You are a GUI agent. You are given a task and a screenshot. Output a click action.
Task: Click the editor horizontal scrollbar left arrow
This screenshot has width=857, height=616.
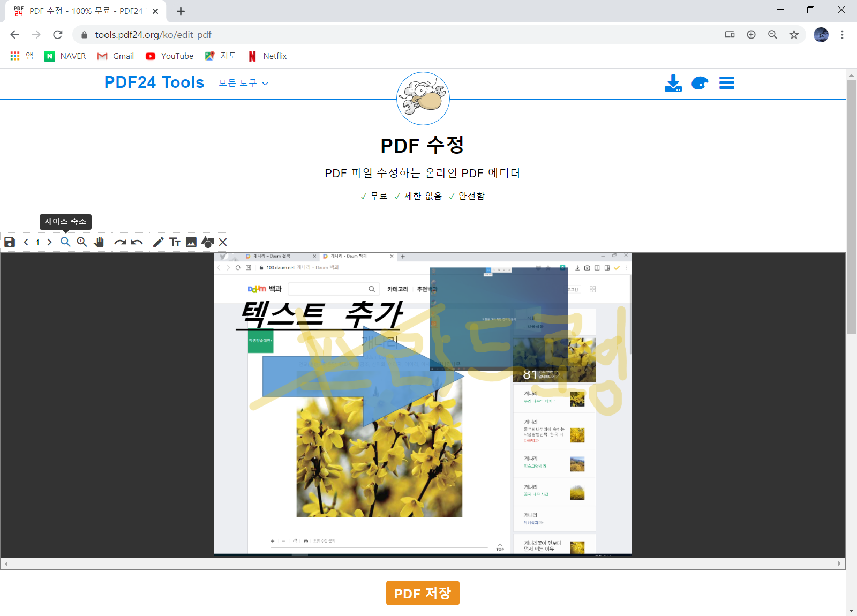tap(6, 564)
